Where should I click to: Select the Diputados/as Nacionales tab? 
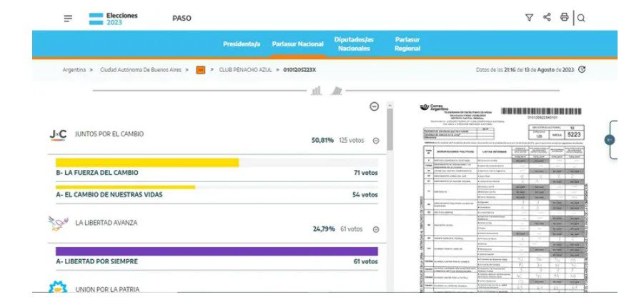(354, 44)
